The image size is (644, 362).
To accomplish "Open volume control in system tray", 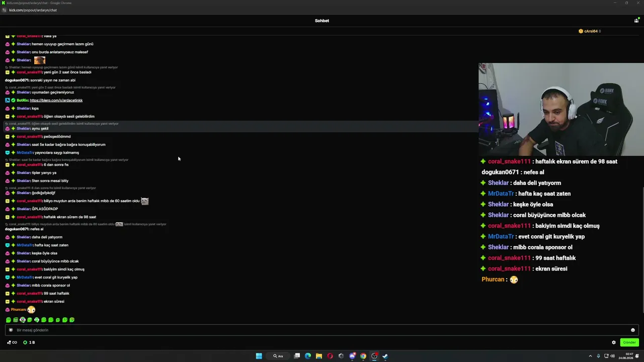I will click(x=612, y=356).
